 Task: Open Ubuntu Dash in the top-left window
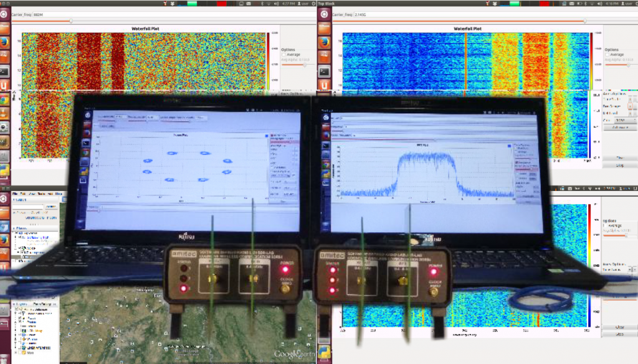tap(4, 14)
